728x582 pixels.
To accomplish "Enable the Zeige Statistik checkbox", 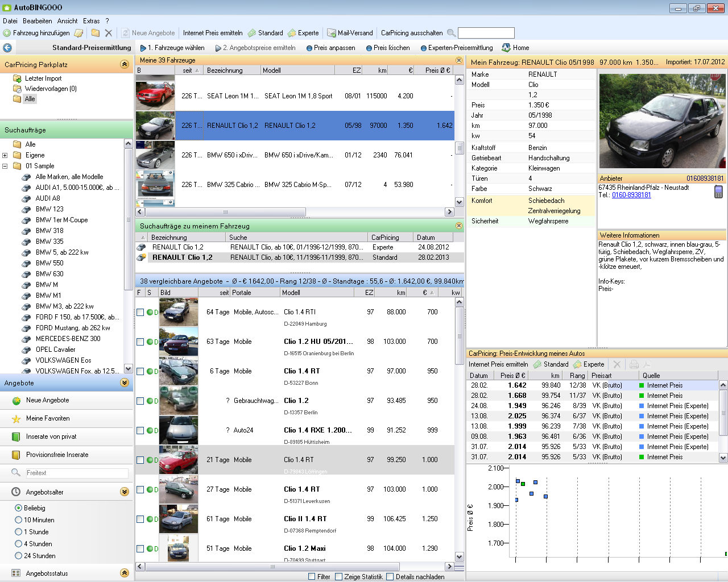I will click(x=339, y=576).
